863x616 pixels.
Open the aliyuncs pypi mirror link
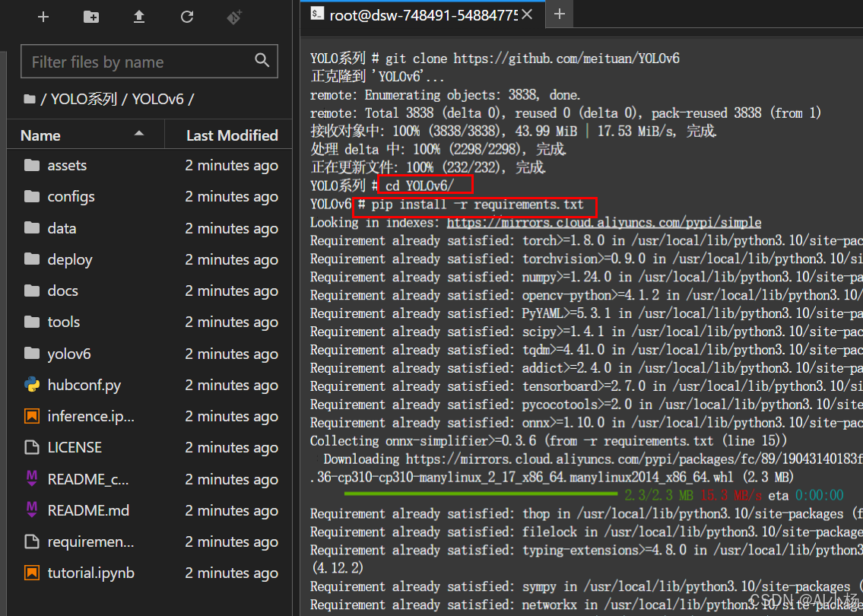(x=604, y=223)
